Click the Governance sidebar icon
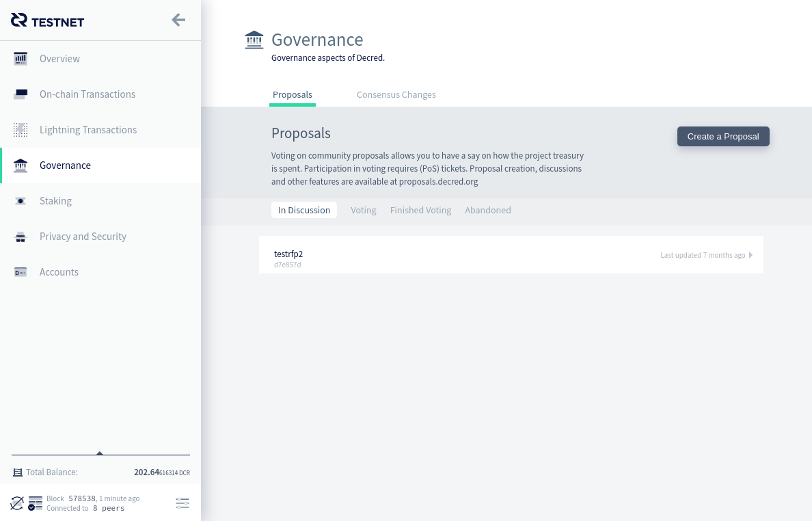 click(21, 165)
